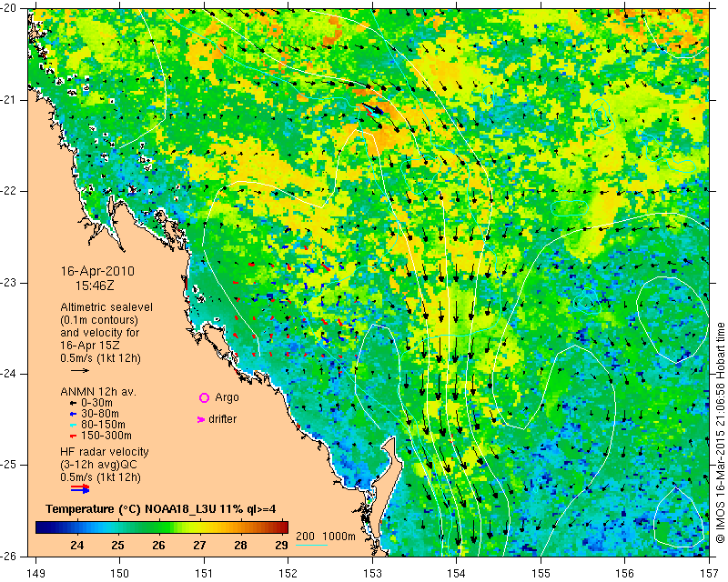Click the "15:46Z" time label
The image size is (728, 582).
[95, 286]
